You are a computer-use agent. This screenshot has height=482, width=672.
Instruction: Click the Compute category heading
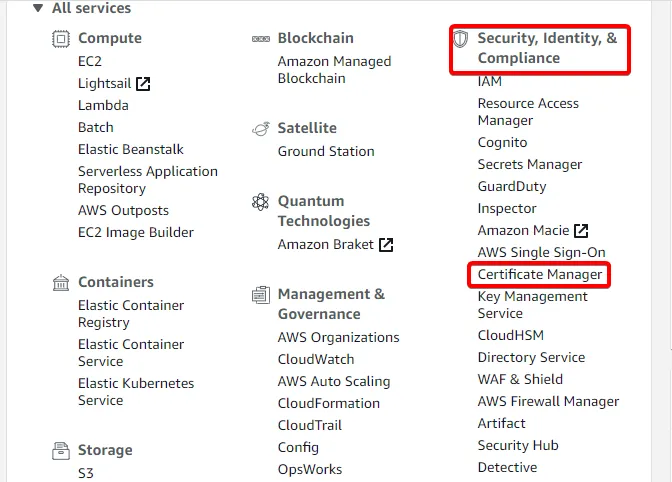pos(110,38)
